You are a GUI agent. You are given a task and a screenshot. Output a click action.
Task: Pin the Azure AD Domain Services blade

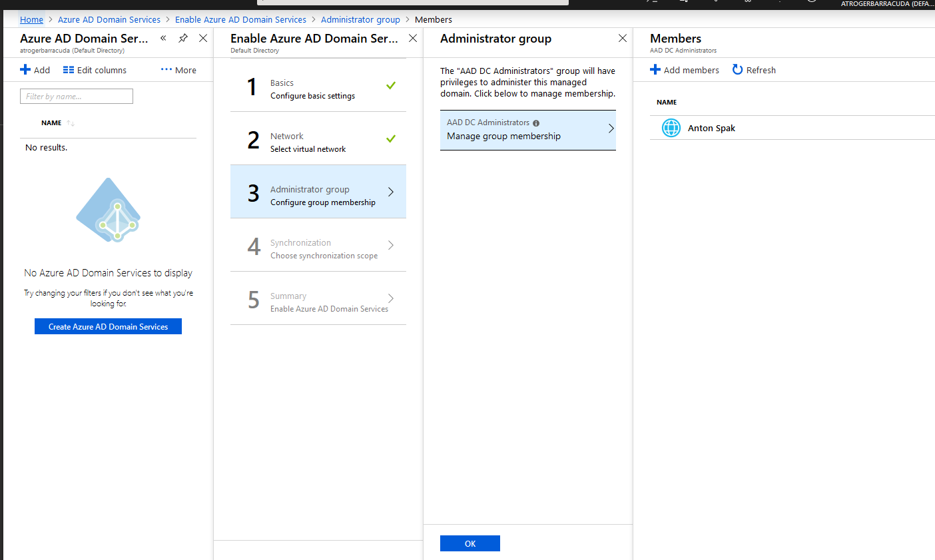coord(183,38)
